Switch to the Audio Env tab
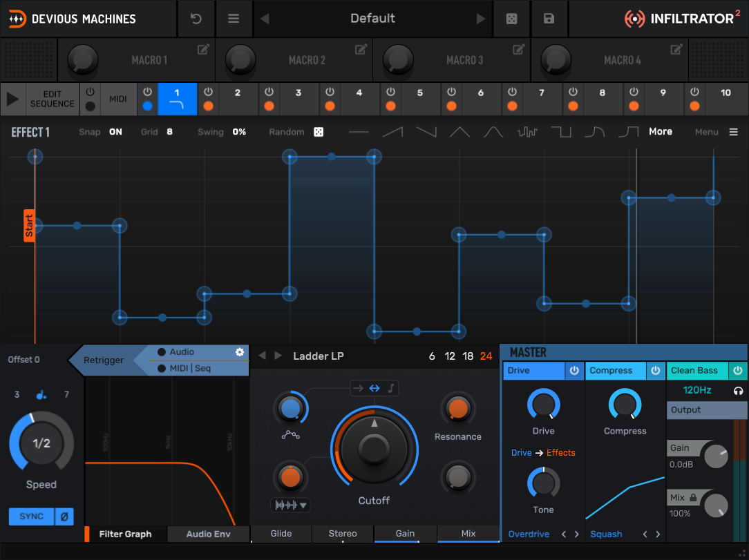The width and height of the screenshot is (749, 560). [208, 534]
